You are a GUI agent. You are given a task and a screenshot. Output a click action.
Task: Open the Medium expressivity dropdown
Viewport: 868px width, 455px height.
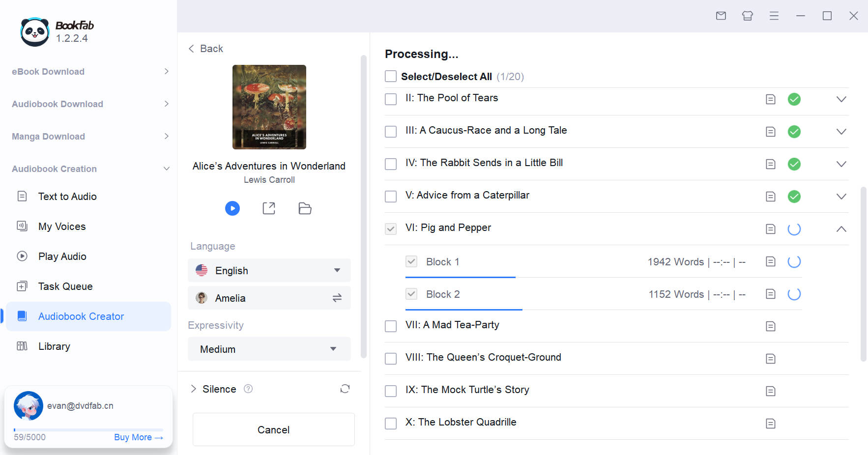269,349
